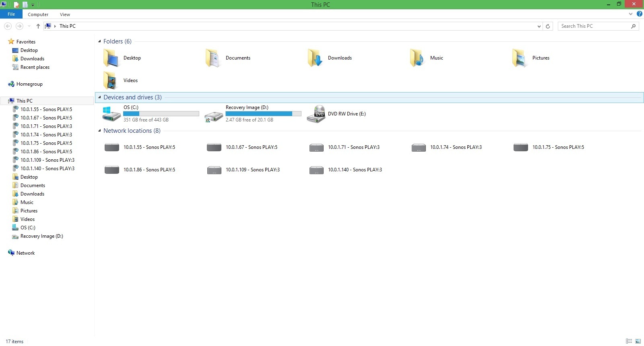Select the Recovery Image (D:) drive icon
Screen dimensions: 644x346
[214, 117]
